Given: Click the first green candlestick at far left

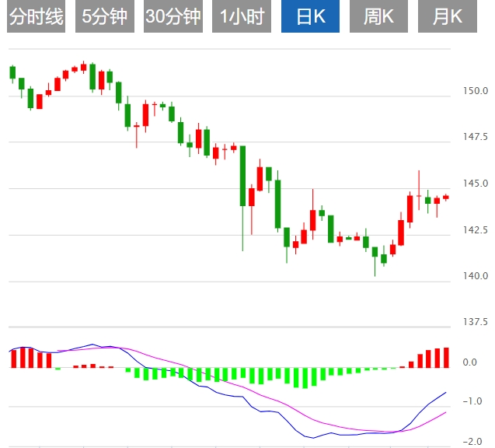Looking at the screenshot, I should pos(12,72).
